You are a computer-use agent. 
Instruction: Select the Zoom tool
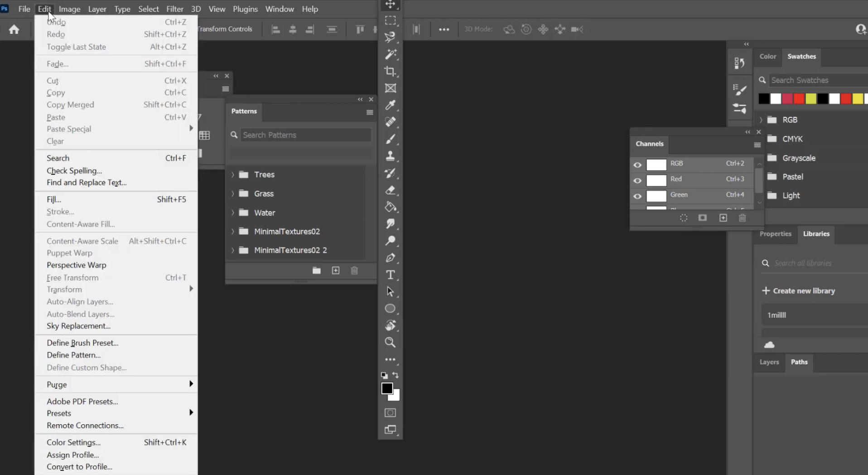coord(390,343)
